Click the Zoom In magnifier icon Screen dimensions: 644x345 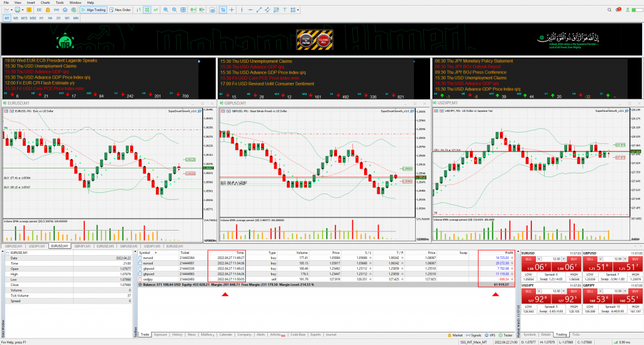point(165,10)
